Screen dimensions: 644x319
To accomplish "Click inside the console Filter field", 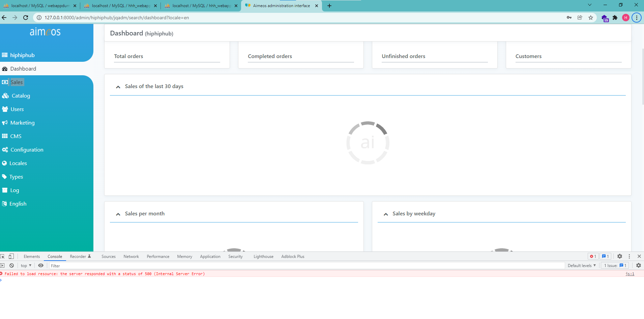I will [135, 265].
